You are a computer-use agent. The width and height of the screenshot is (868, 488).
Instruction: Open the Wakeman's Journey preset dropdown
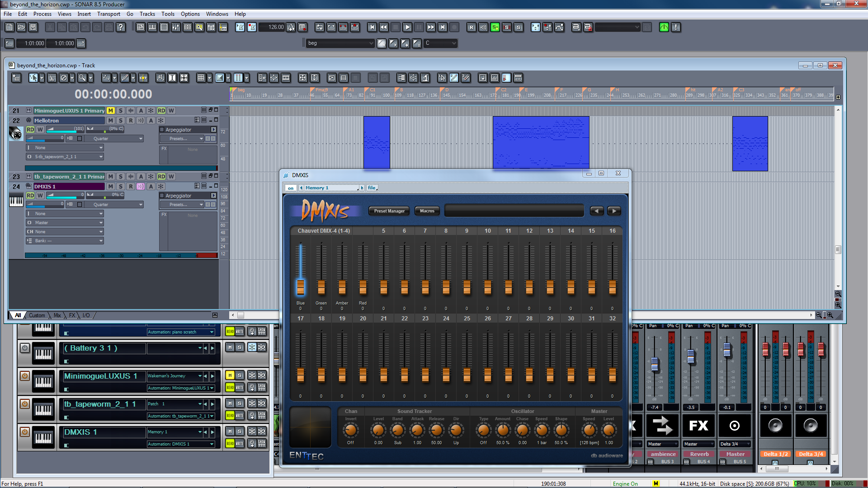174,376
